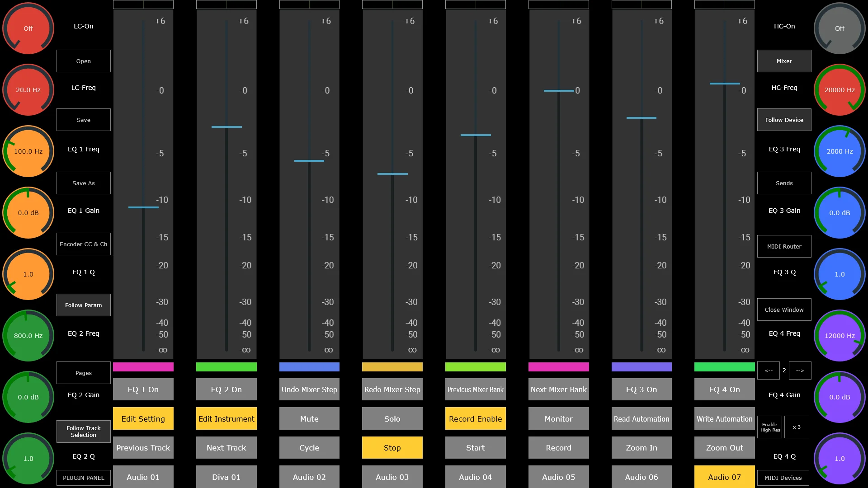This screenshot has width=868, height=488.
Task: Toggle Record Enable
Action: 475,418
